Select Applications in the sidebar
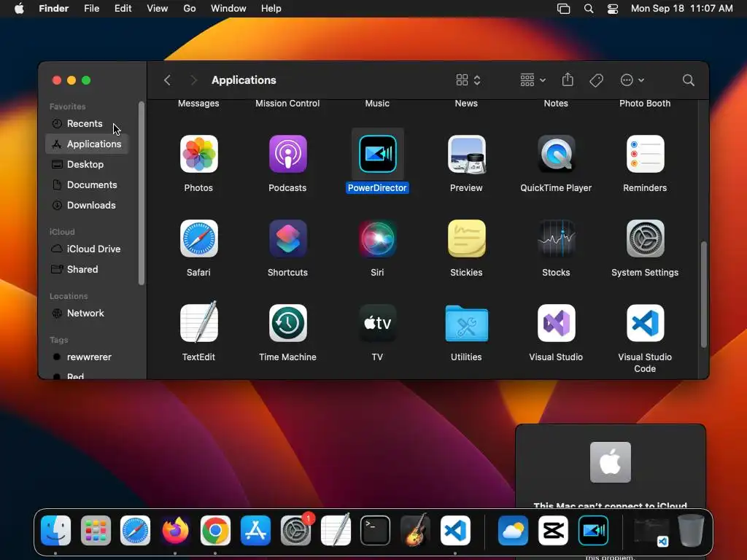Screen dimensions: 747x560 pyautogui.click(x=87, y=144)
